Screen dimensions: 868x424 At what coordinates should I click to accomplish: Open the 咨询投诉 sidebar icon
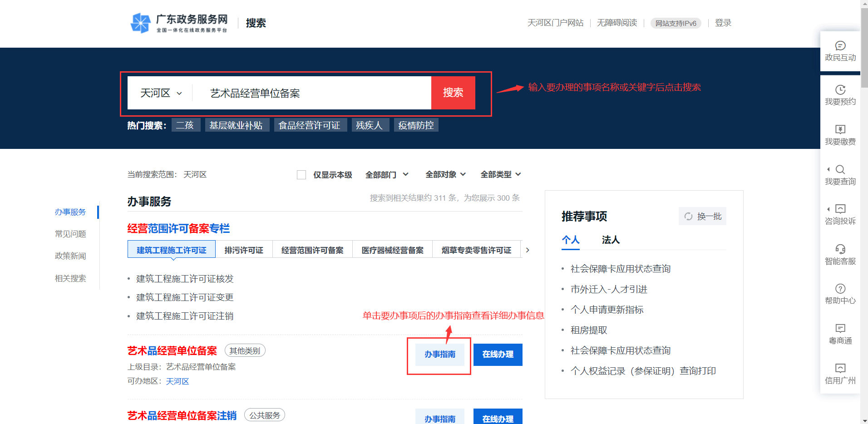pyautogui.click(x=840, y=209)
